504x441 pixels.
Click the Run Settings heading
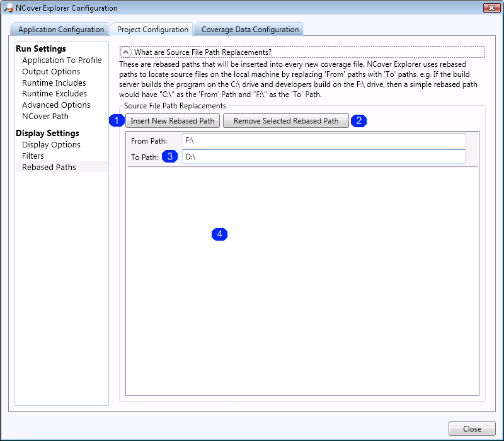[41, 49]
